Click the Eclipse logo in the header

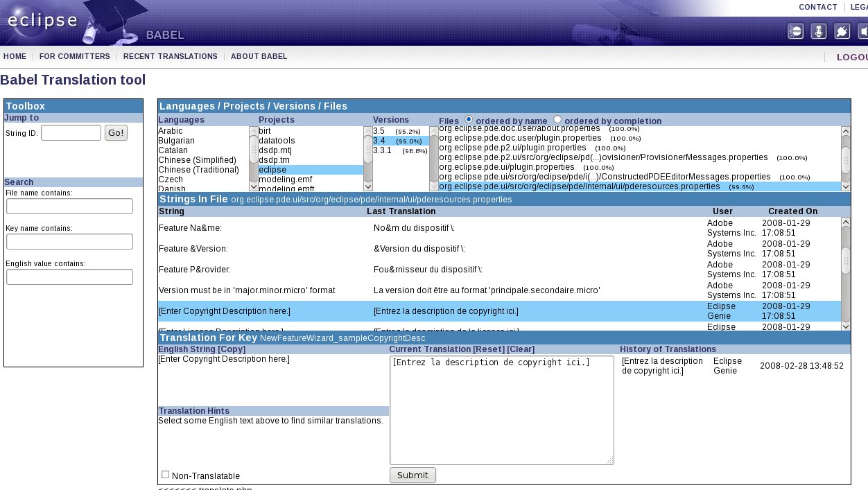pyautogui.click(x=42, y=19)
